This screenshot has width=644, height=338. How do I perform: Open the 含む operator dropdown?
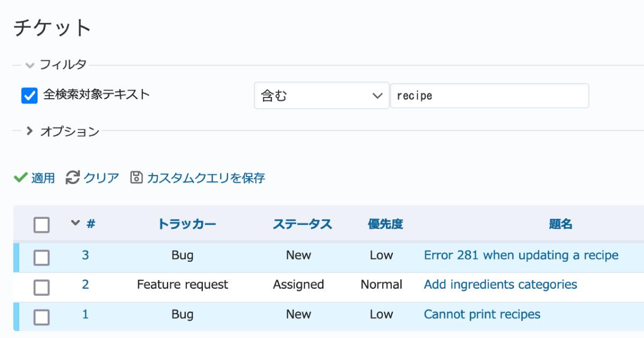tap(321, 95)
